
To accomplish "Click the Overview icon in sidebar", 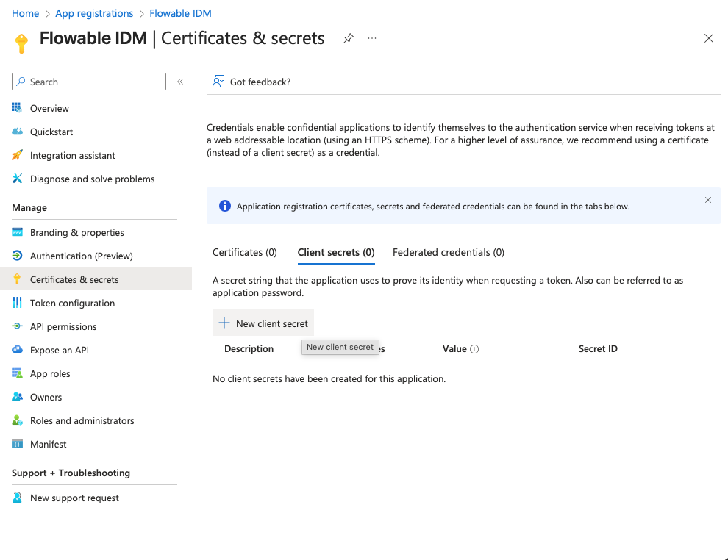I will tap(17, 108).
